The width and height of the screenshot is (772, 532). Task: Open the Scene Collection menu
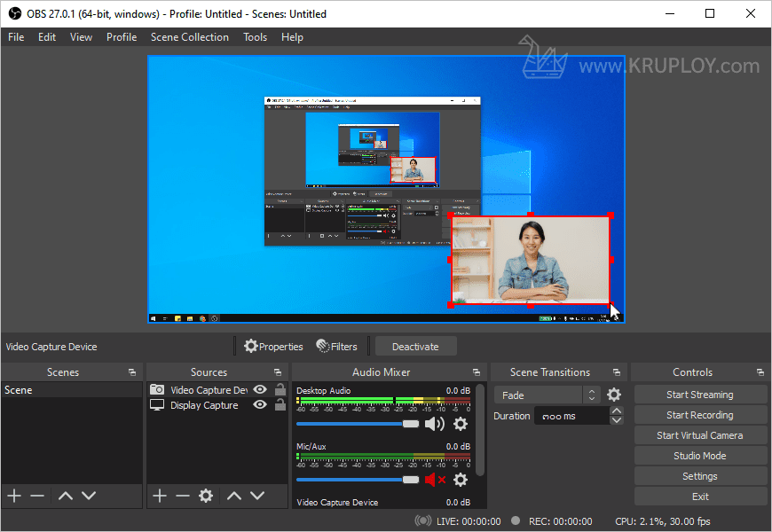click(x=189, y=37)
